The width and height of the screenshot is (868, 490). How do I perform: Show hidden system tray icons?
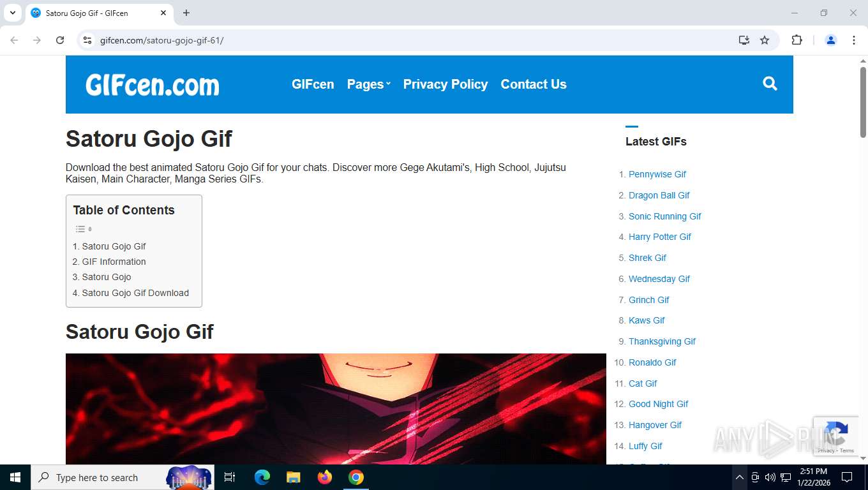739,477
